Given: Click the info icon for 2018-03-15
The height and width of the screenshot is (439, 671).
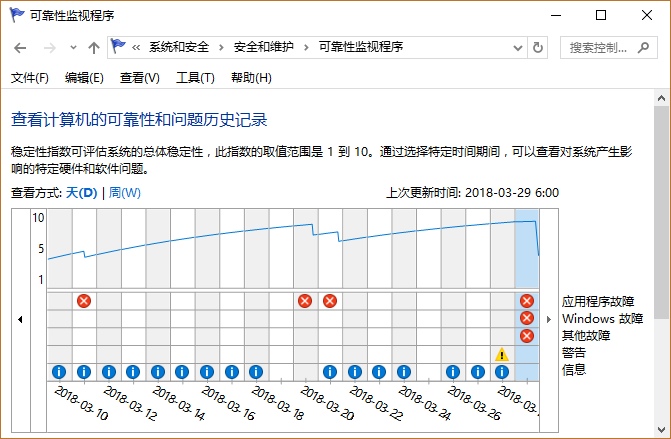Looking at the screenshot, I should coord(182,372).
